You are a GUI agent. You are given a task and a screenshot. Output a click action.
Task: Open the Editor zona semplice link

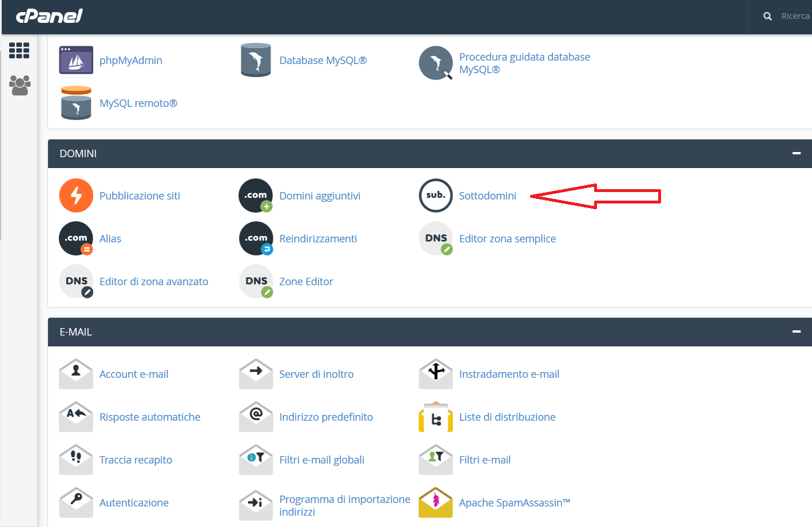pos(507,238)
